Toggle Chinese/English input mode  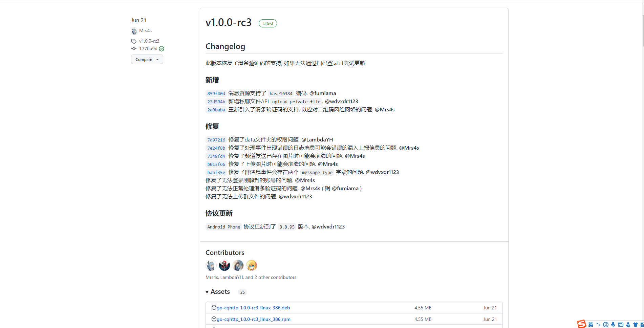[591, 324]
